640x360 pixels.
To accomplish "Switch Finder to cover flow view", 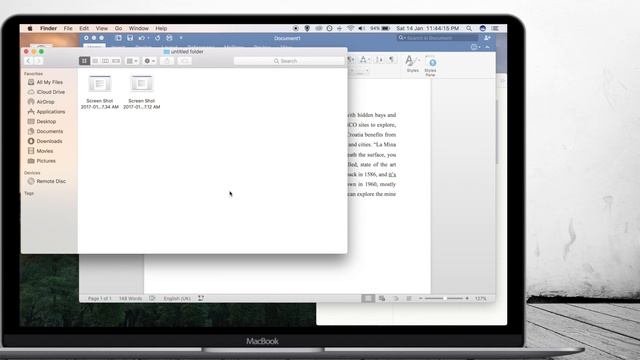I will (116, 61).
